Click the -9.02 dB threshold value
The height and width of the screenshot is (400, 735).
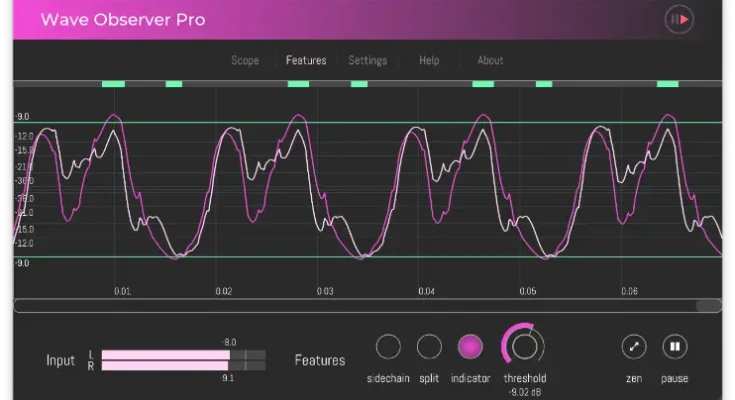(524, 391)
